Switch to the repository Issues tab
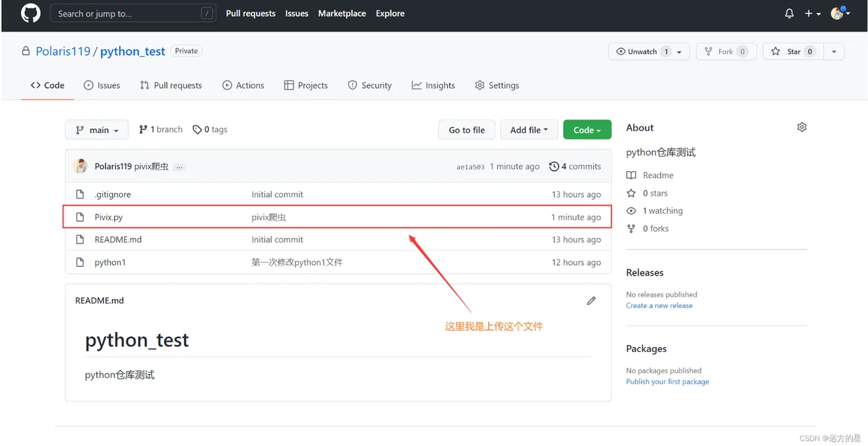868x446 pixels. click(x=102, y=85)
